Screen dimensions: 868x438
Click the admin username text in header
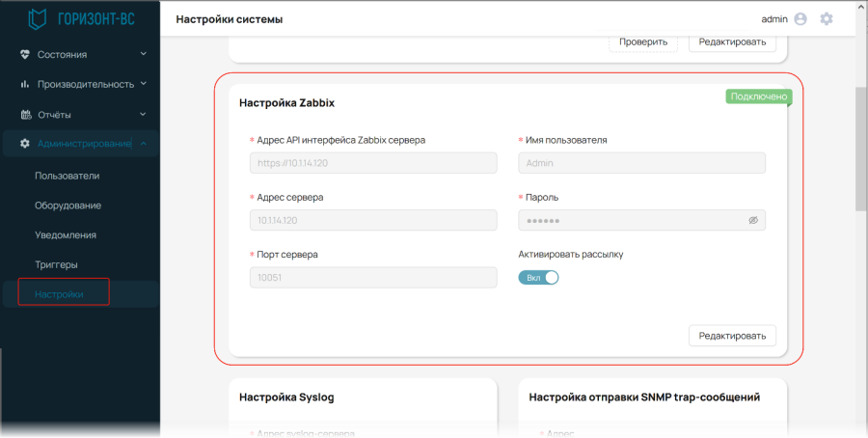(x=774, y=19)
